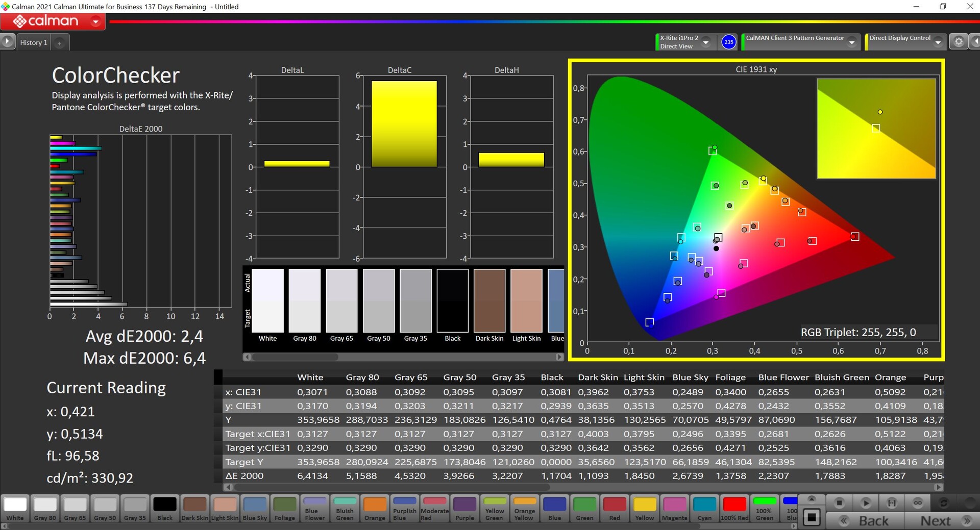Click the Dark Skin actual/target comparison swatch
The image size is (980, 530).
tap(489, 301)
